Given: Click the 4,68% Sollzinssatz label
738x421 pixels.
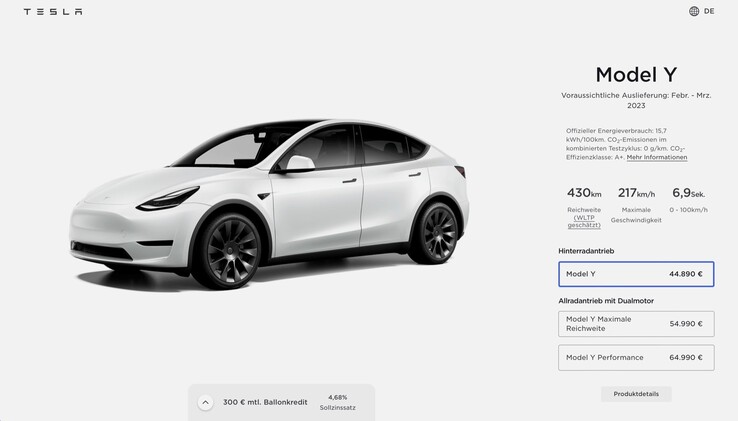Looking at the screenshot, I should [x=337, y=402].
